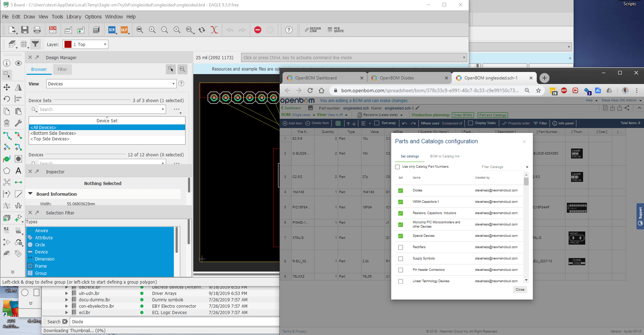Click the zoom in magnifier icon
The height and width of the screenshot is (335, 644).
(152, 30)
